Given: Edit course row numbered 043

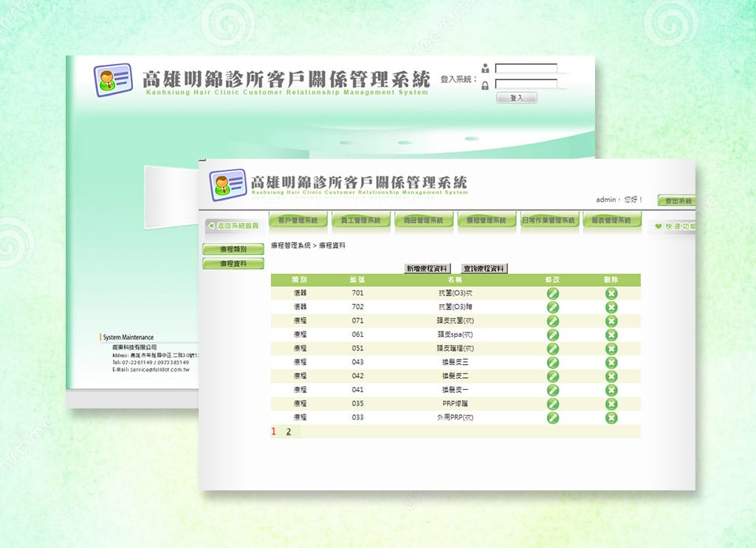Looking at the screenshot, I should 552,363.
